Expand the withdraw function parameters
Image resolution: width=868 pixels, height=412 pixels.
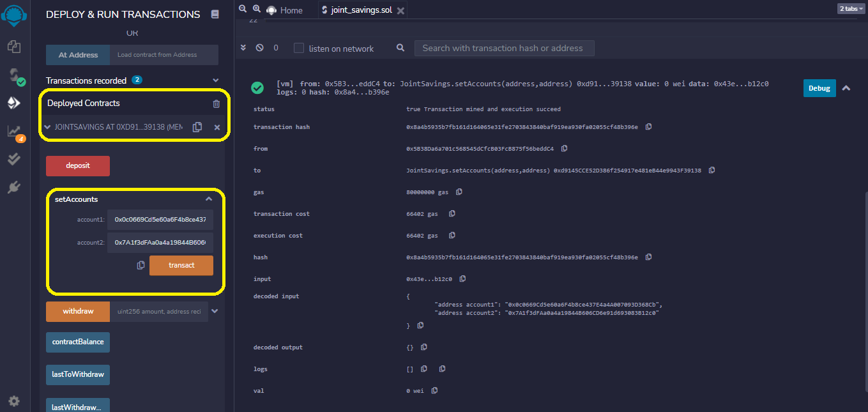click(215, 312)
